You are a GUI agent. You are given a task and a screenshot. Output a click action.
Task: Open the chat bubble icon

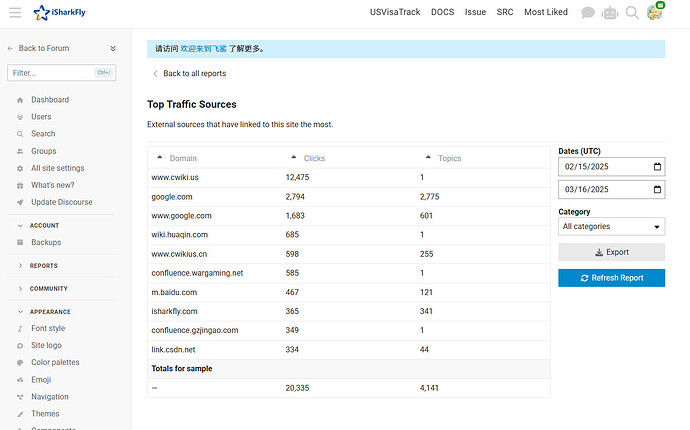[x=587, y=13]
